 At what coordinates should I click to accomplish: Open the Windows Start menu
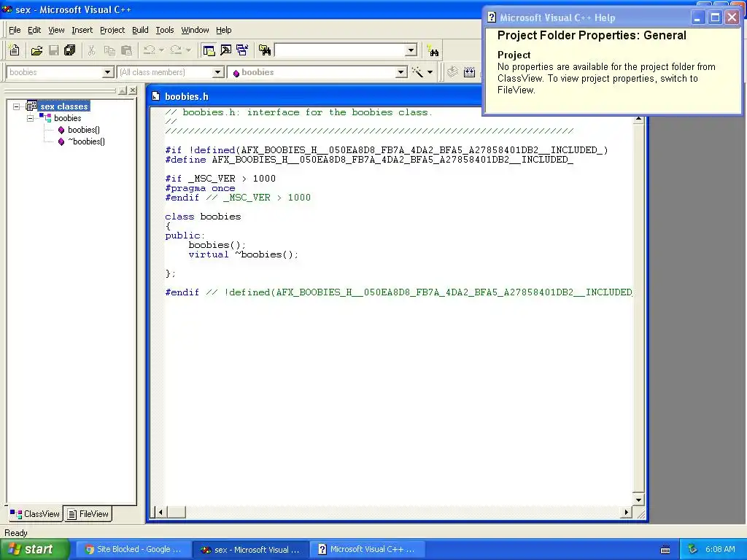[x=34, y=549]
